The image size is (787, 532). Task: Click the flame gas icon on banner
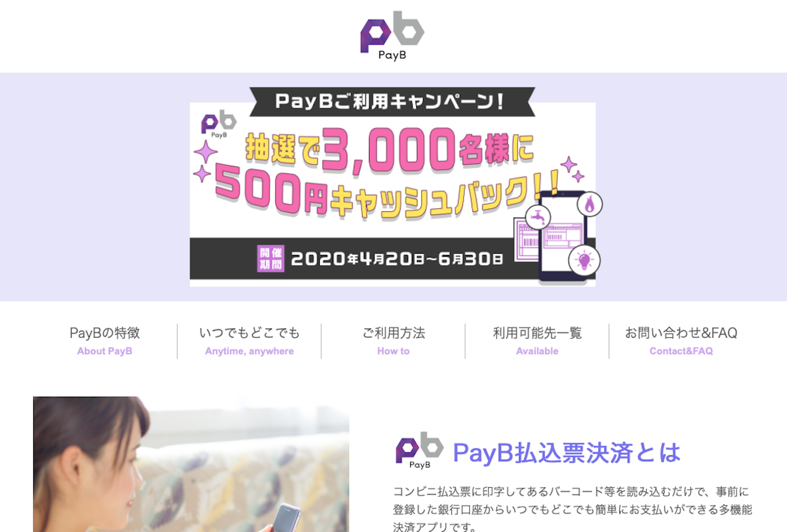click(590, 204)
